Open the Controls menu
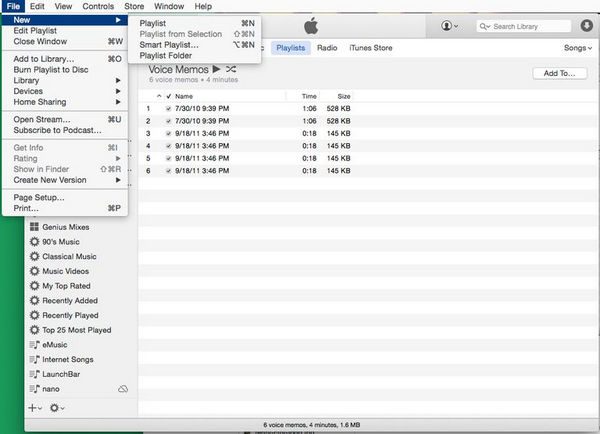 tap(98, 6)
